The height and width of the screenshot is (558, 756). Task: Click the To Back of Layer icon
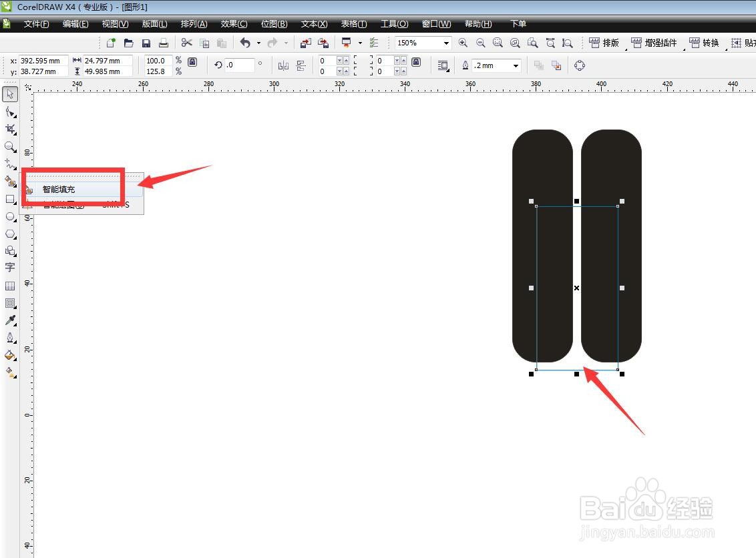556,65
